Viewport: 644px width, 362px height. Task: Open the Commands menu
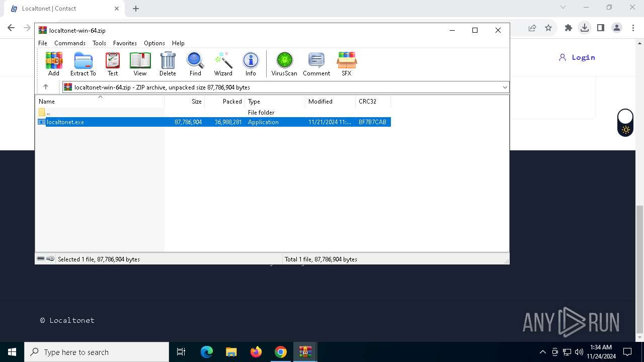click(70, 43)
